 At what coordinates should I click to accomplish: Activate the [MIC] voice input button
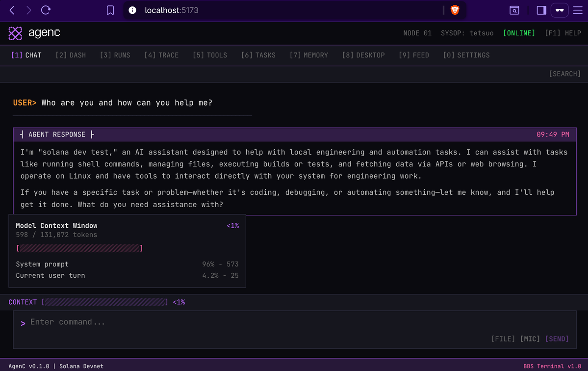pos(530,339)
